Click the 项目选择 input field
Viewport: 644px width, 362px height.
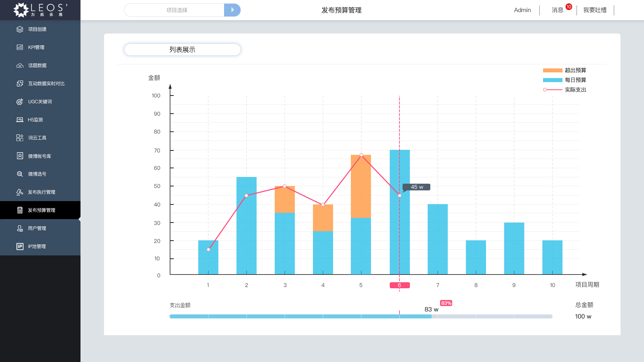click(174, 10)
